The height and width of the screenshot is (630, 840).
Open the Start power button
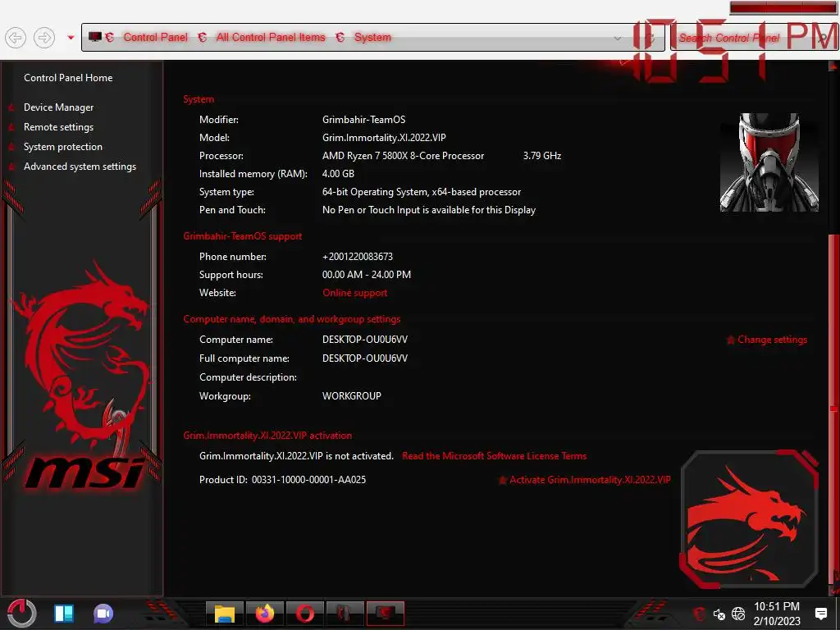21,614
